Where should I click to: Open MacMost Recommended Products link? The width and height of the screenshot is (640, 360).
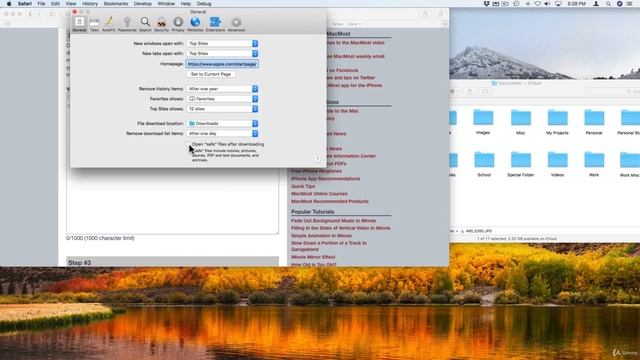pos(330,201)
